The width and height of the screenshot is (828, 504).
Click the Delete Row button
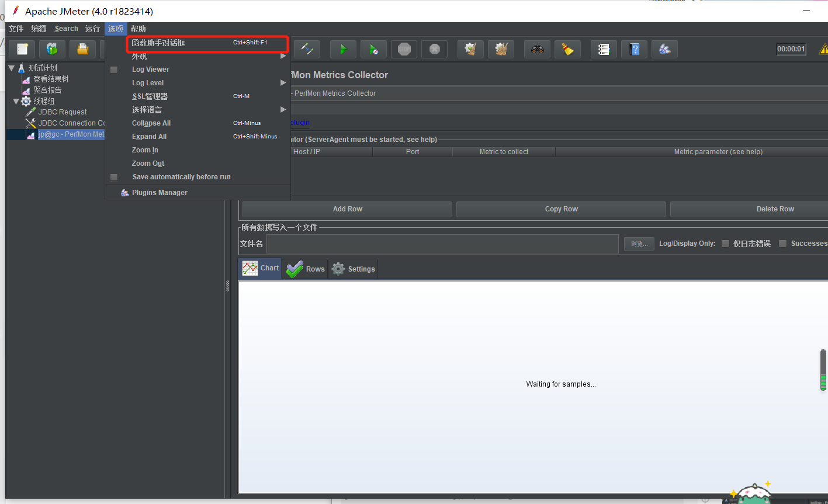[x=749, y=209]
